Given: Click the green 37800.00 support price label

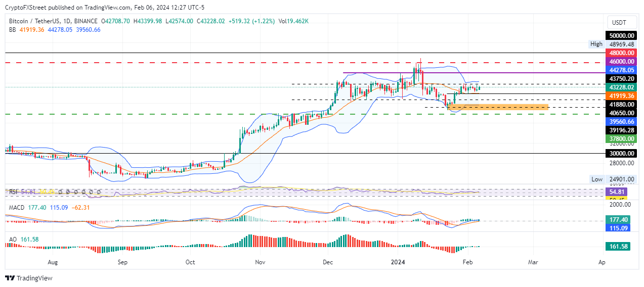Looking at the screenshot, I should 621,138.
